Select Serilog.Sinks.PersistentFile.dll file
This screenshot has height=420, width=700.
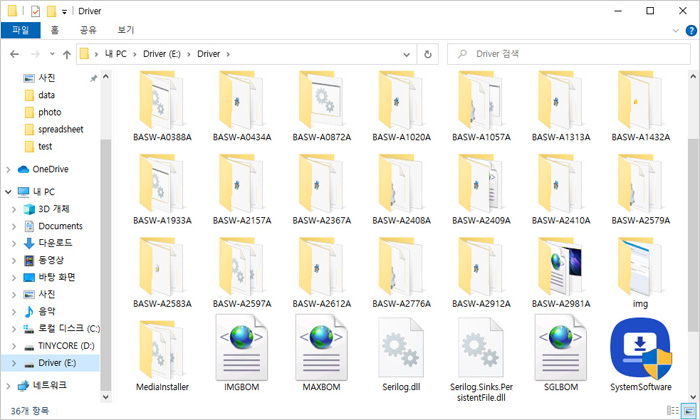pyautogui.click(x=481, y=360)
